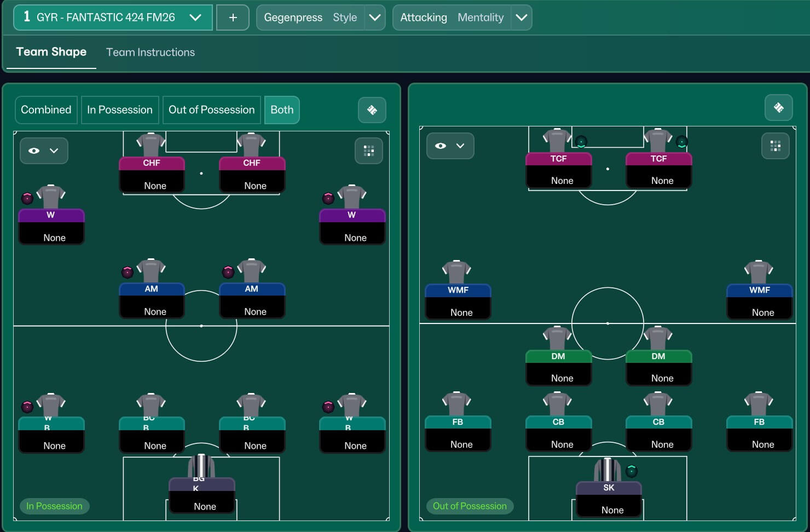Click the plus button to add tactic
The width and height of the screenshot is (810, 532).
pyautogui.click(x=233, y=18)
